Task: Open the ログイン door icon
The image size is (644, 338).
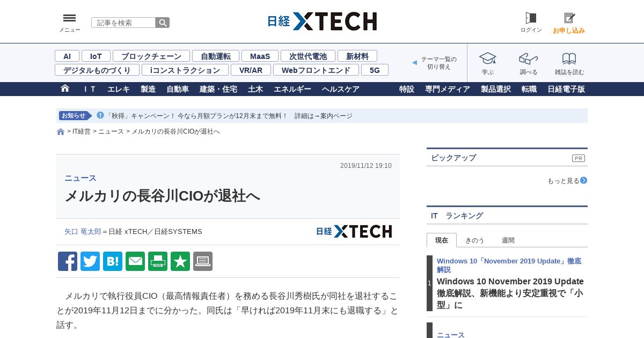Action: pos(531,18)
